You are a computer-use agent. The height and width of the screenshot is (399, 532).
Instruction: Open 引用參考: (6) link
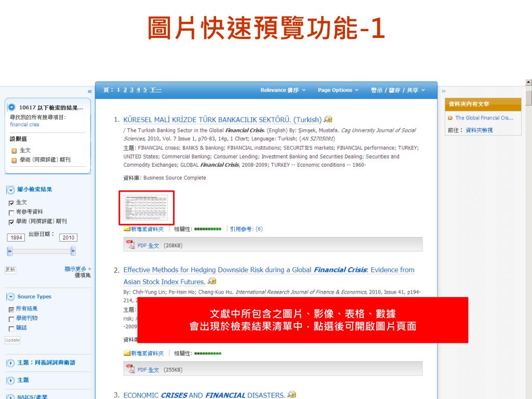point(246,229)
